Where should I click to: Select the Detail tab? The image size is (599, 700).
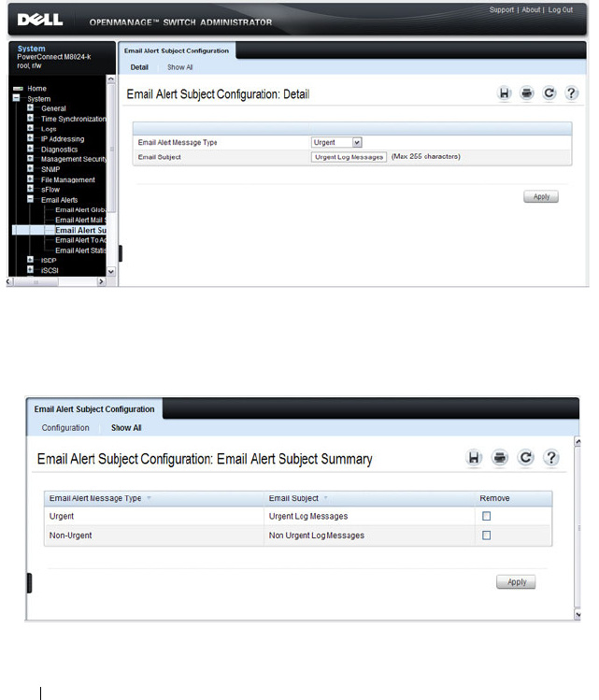[139, 67]
